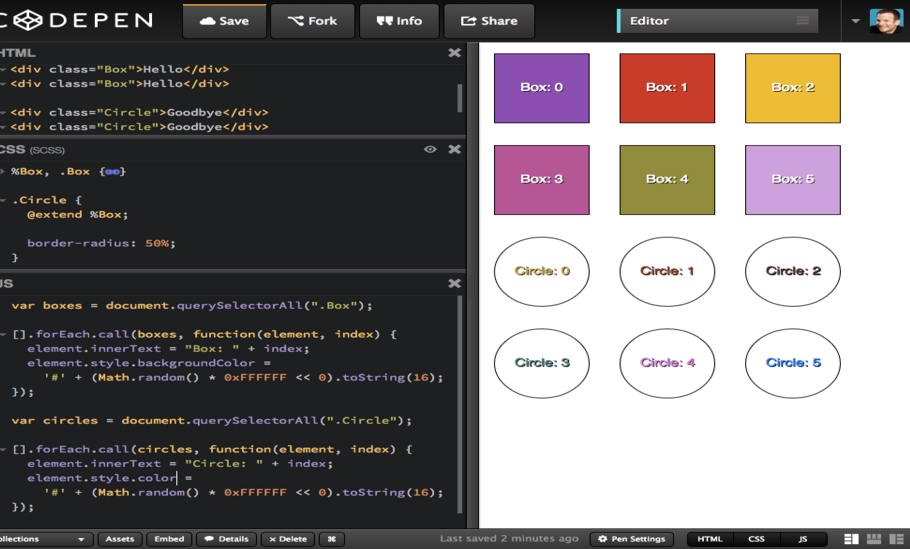Click the lavender Box: 5 square

[x=793, y=180]
